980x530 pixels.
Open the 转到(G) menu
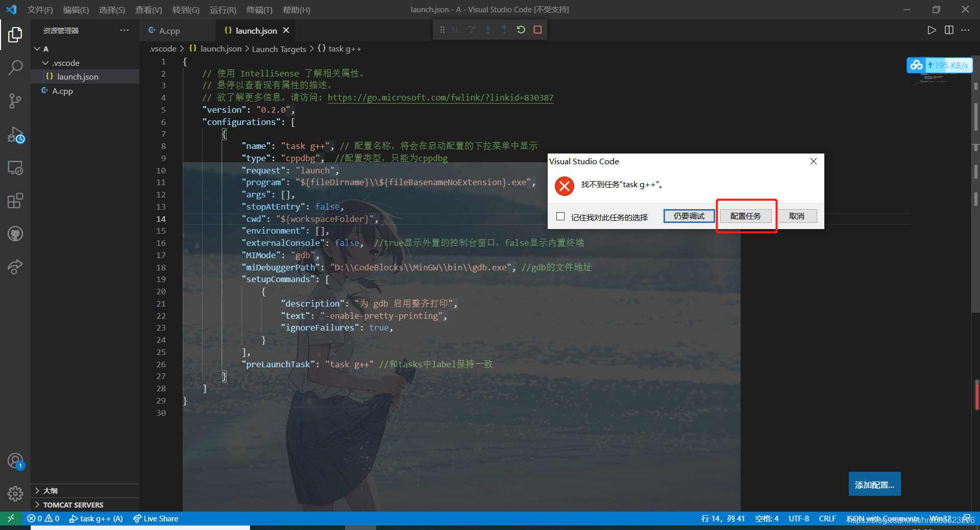click(x=186, y=10)
